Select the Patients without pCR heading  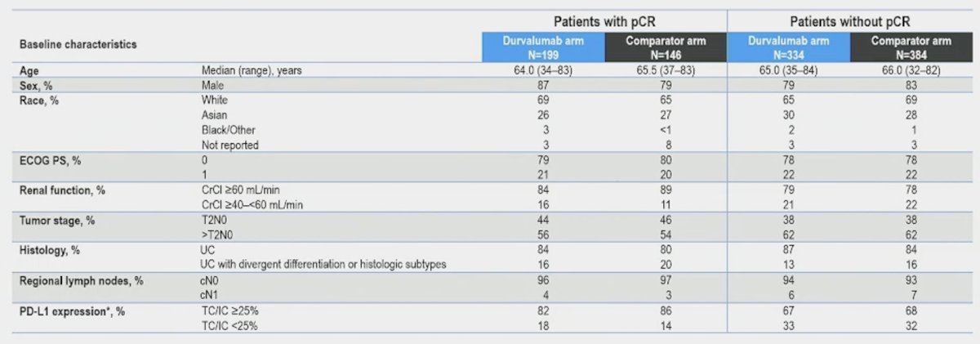[850, 21]
